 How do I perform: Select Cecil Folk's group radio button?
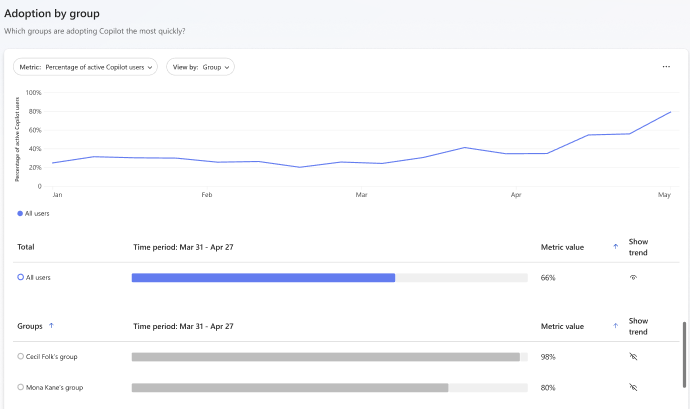point(20,357)
